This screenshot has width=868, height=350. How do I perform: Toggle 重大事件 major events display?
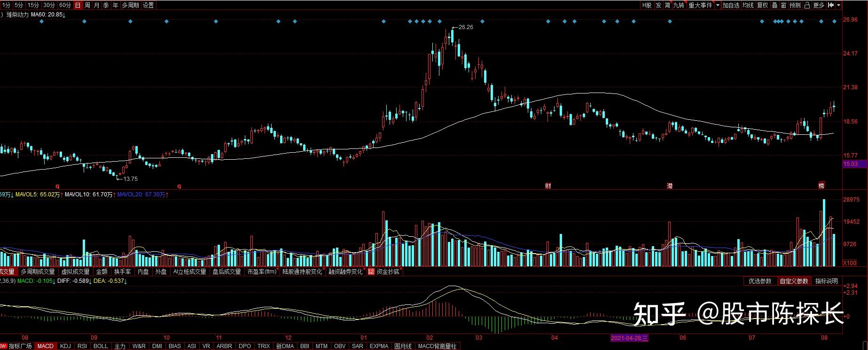[700, 5]
